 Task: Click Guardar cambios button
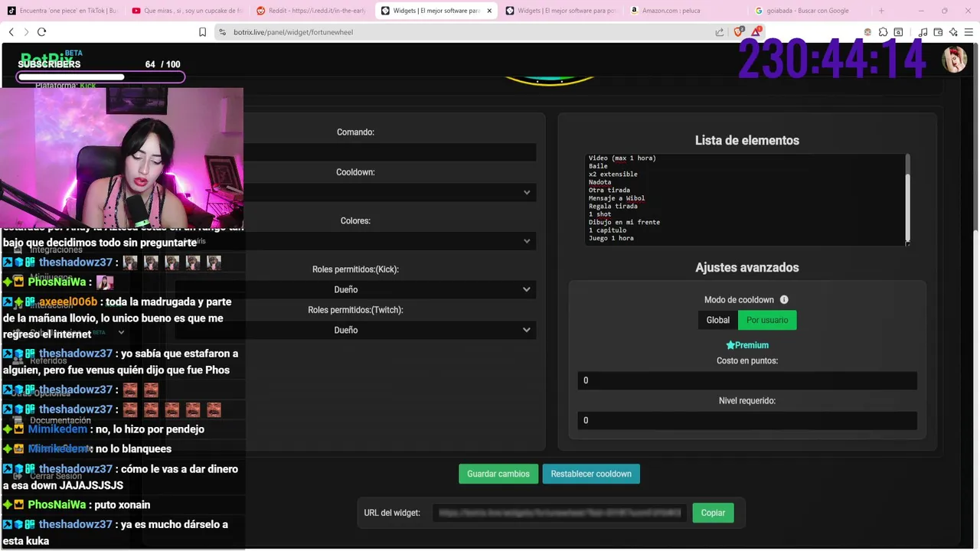(x=498, y=474)
